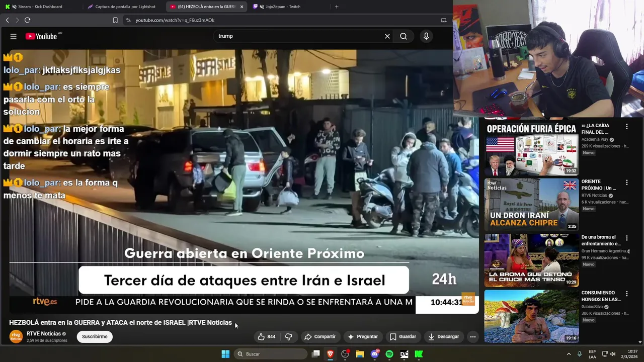Select the HEZBOLÁ YouTube tab
Image resolution: width=644 pixels, height=362 pixels.
click(202, 7)
